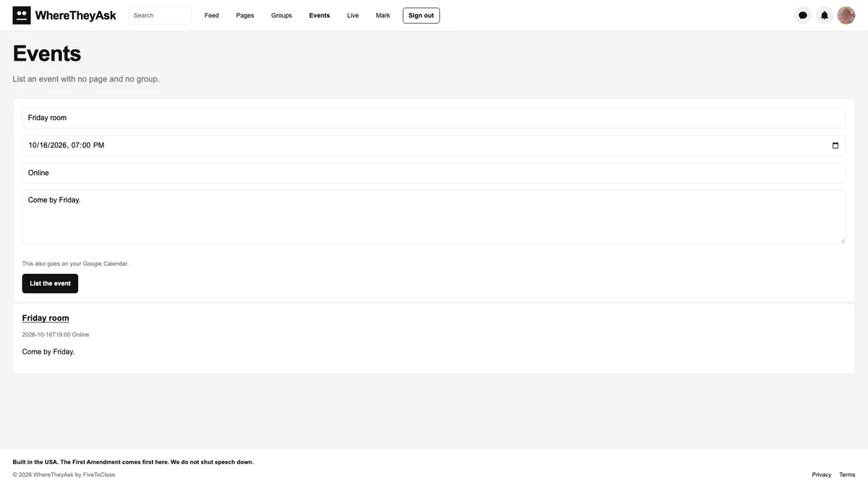Click the event title field 'Friday room'
Viewport: 868px width, 488px height.
click(434, 118)
